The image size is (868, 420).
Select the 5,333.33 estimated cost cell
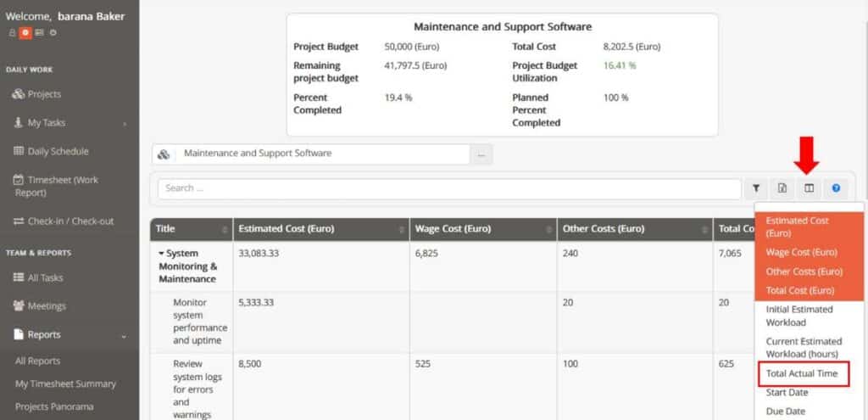click(321, 322)
